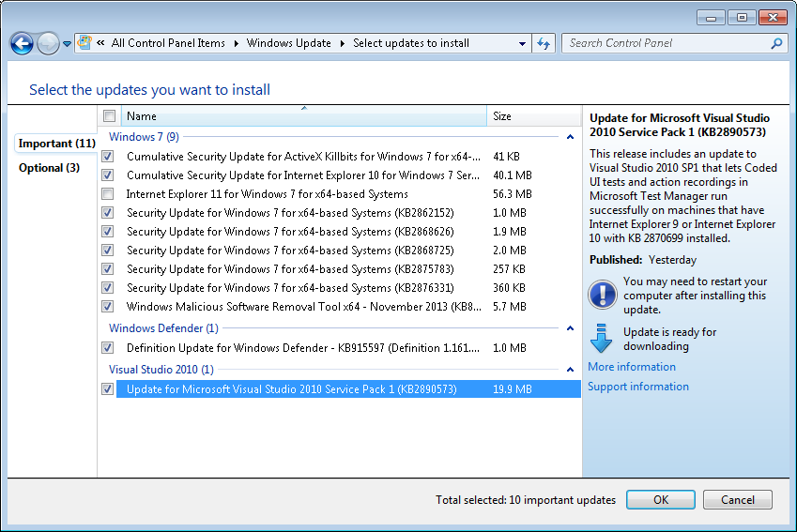797x532 pixels.
Task: Uncheck Malicious Software Removal Tool update
Action: (x=108, y=307)
